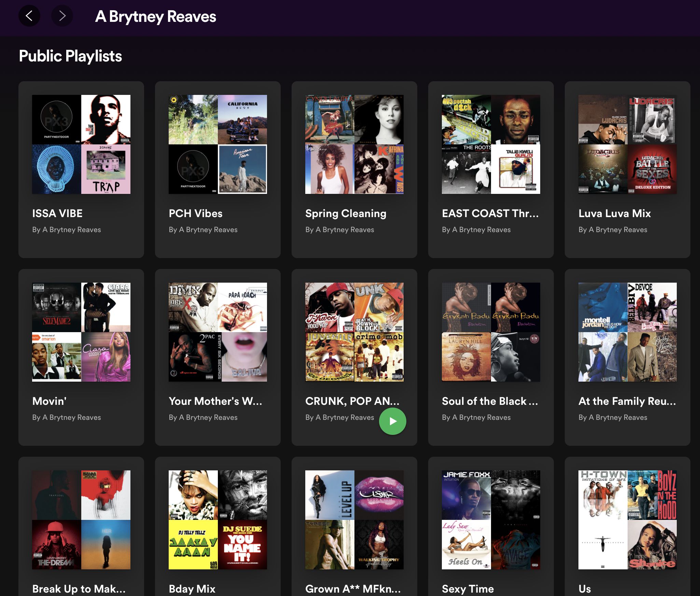Image resolution: width=700 pixels, height=596 pixels.
Task: Click the Sexy Time title
Action: (x=468, y=589)
